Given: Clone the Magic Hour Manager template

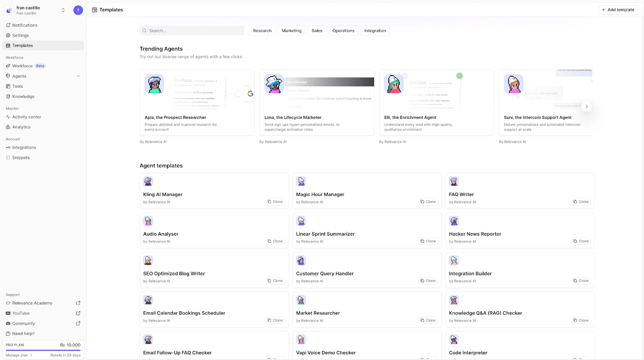Looking at the screenshot, I should [x=428, y=202].
